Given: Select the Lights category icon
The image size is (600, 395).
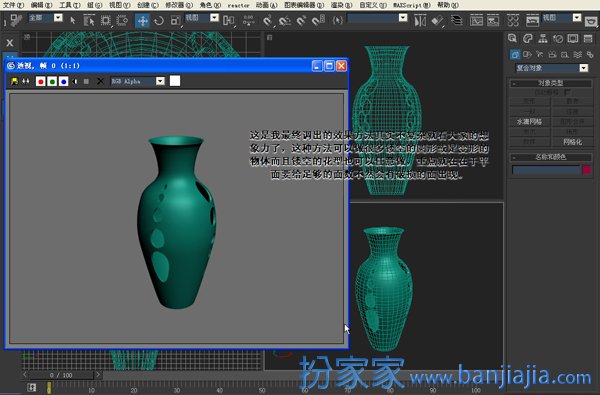Looking at the screenshot, I should point(540,54).
